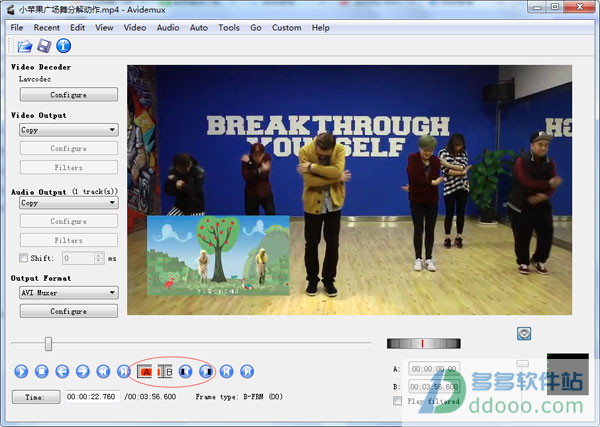600x427 pixels.
Task: Open the Video menu
Action: click(135, 28)
